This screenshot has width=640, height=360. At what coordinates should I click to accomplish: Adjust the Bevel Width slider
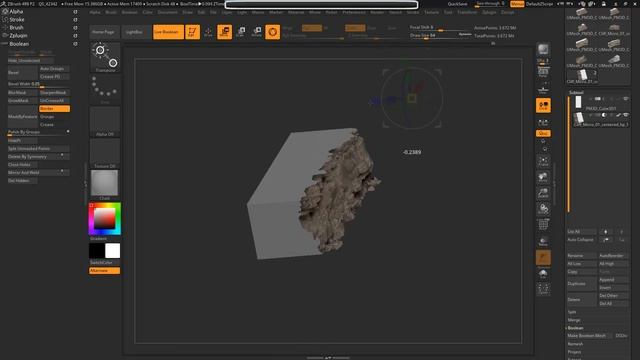pos(38,84)
